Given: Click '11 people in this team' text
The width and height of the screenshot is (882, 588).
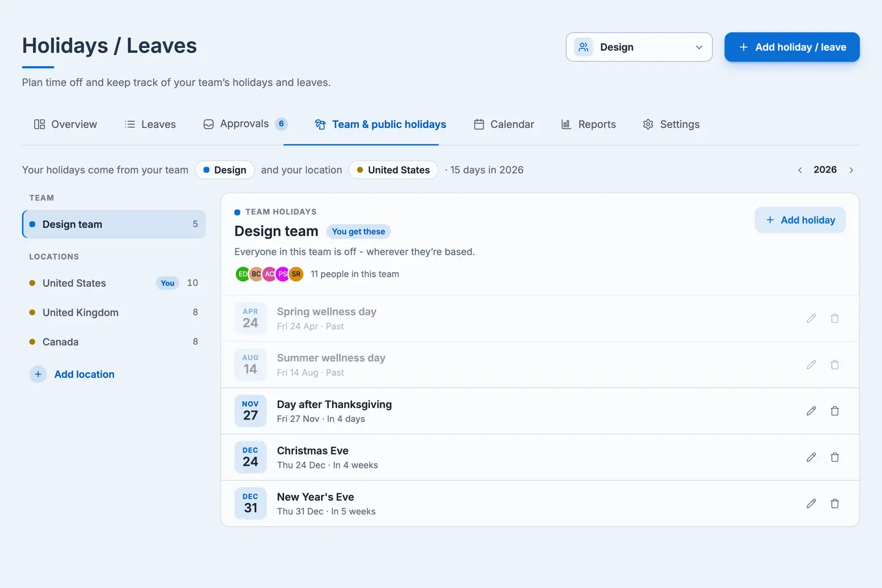Looking at the screenshot, I should [355, 274].
